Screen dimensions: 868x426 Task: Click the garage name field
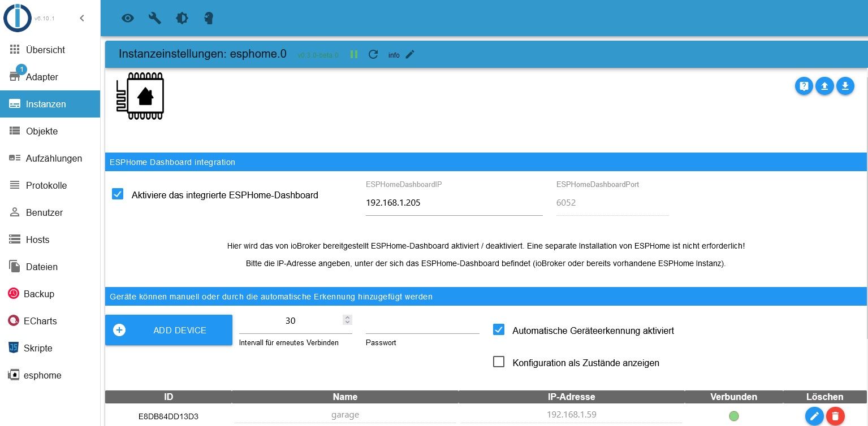[345, 415]
